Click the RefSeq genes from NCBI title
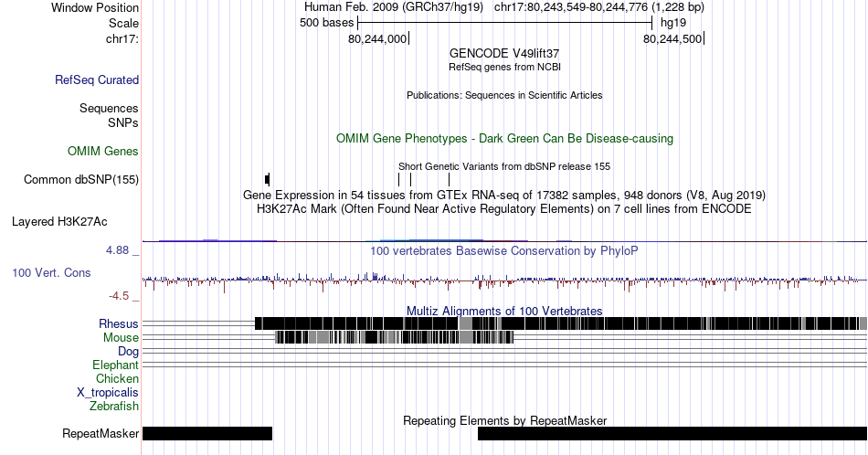 pos(504,67)
